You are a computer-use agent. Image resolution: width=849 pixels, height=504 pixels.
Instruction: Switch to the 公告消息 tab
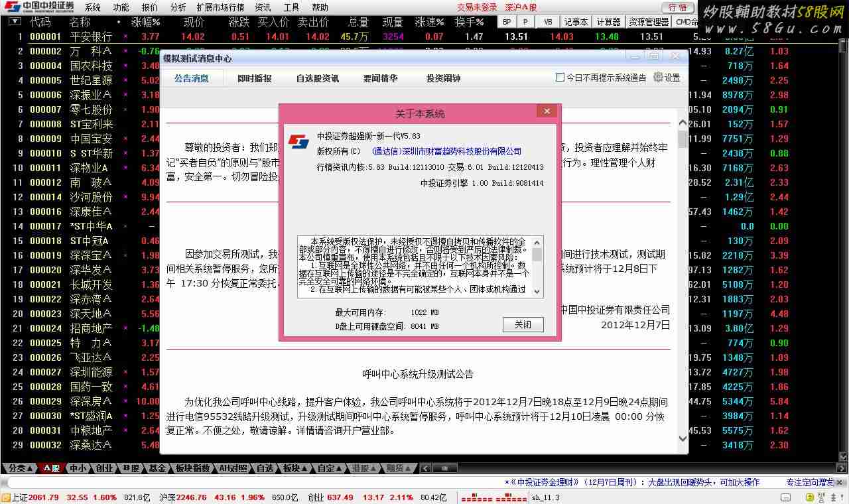point(192,78)
